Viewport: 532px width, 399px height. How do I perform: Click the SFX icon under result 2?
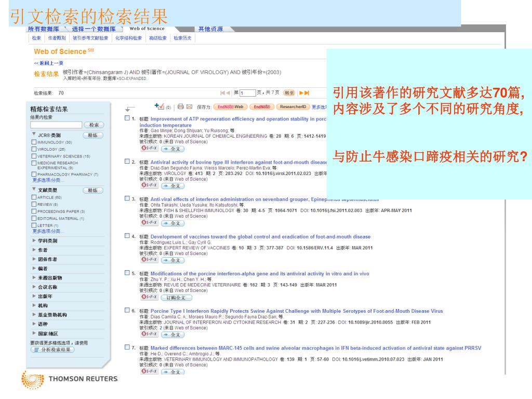(149, 185)
